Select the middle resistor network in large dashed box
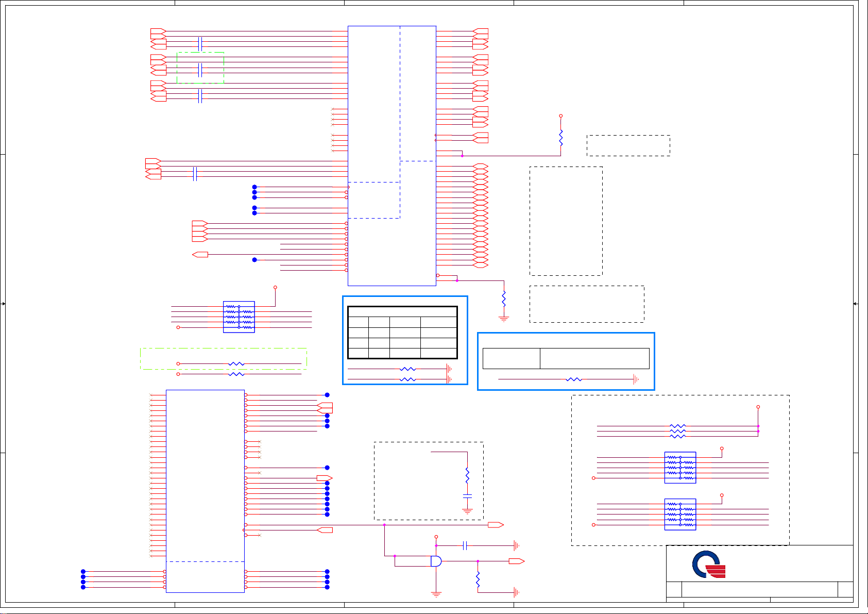868x614 pixels. coord(680,468)
